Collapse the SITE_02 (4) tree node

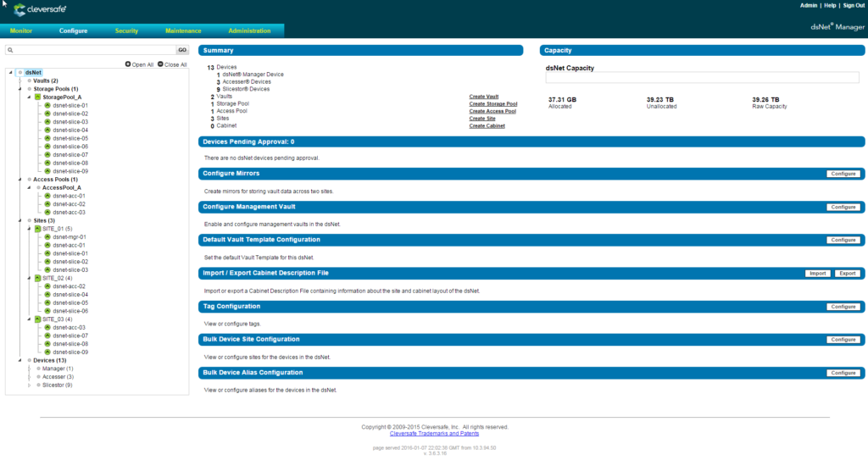point(30,278)
